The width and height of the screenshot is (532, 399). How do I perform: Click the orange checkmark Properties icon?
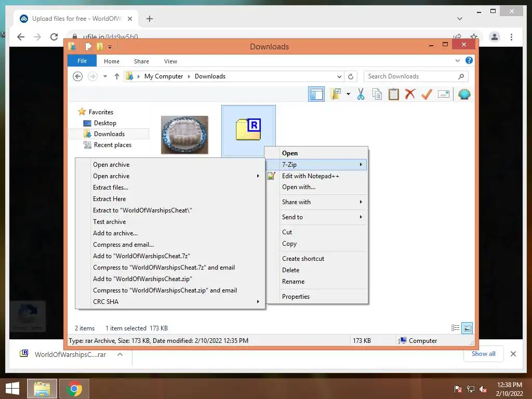pos(427,94)
